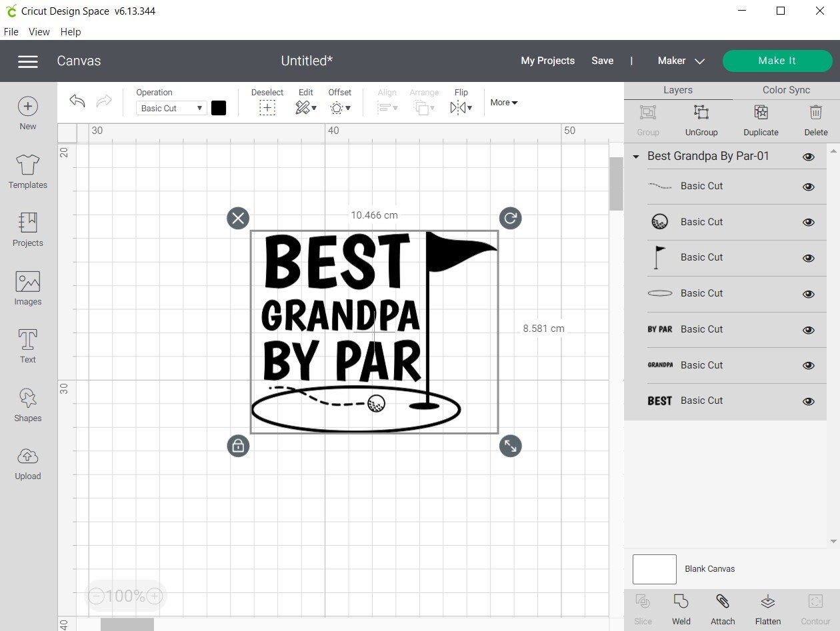Open the Operation dropdown

pyautogui.click(x=171, y=107)
